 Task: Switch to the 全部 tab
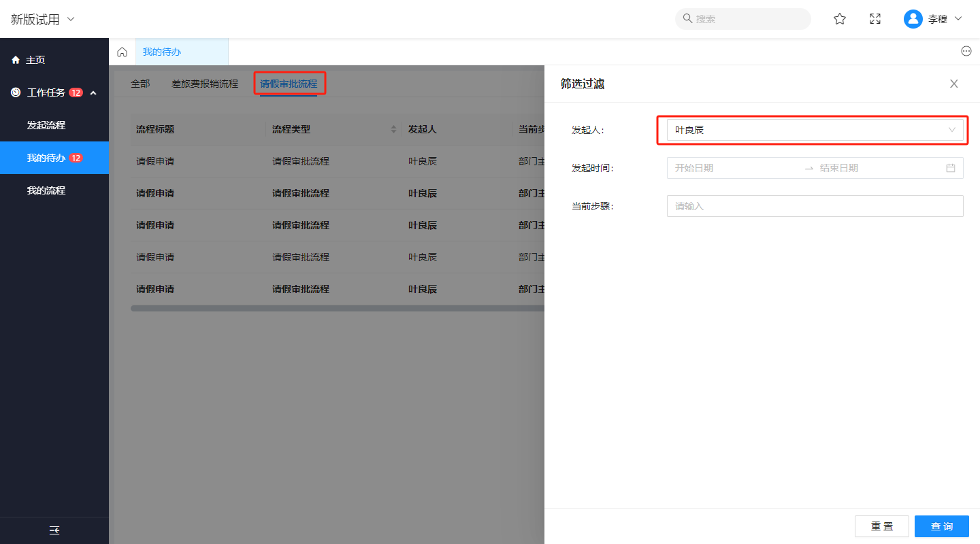pyautogui.click(x=140, y=84)
